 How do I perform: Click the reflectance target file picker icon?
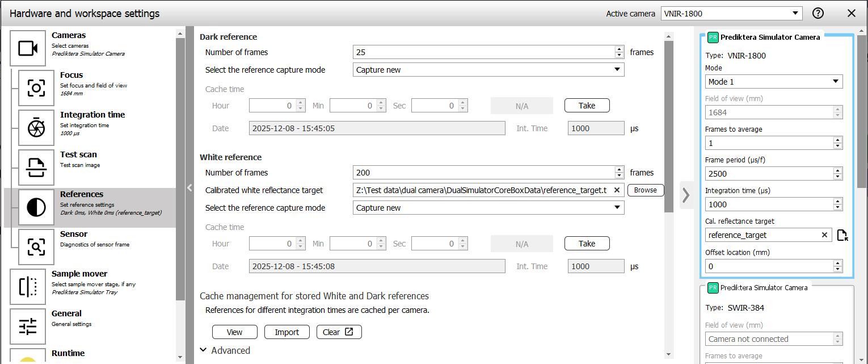click(842, 235)
